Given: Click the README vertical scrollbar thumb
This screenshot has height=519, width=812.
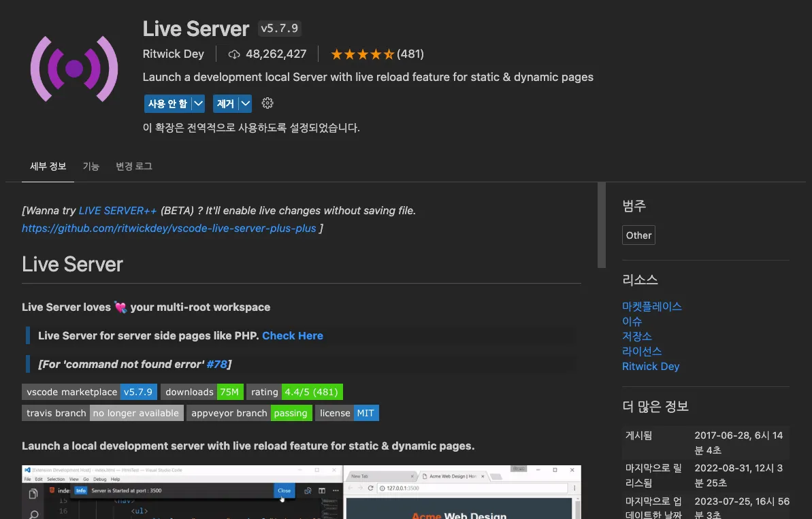Looking at the screenshot, I should coord(601,225).
